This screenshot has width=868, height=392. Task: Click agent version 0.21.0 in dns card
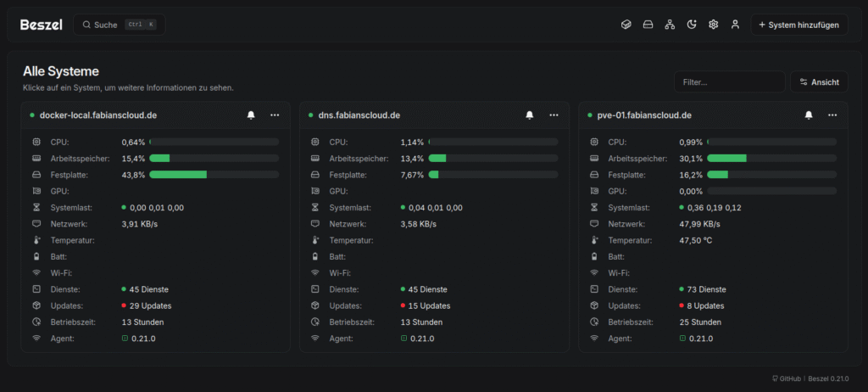(x=422, y=339)
